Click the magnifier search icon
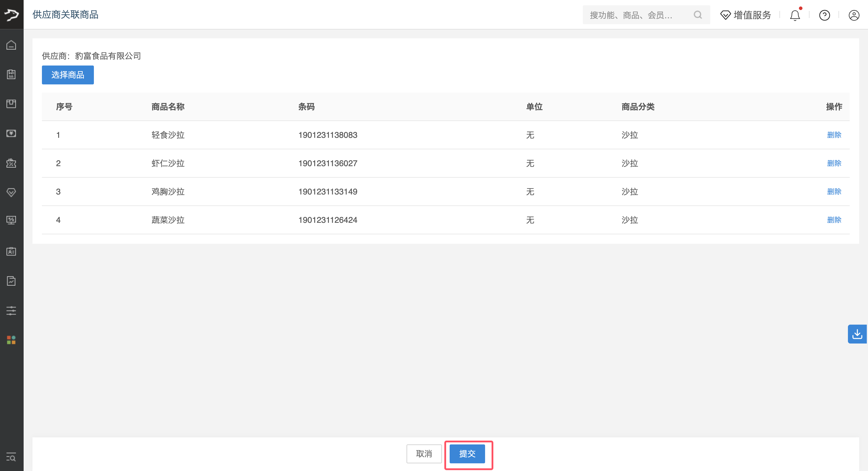 [x=698, y=15]
